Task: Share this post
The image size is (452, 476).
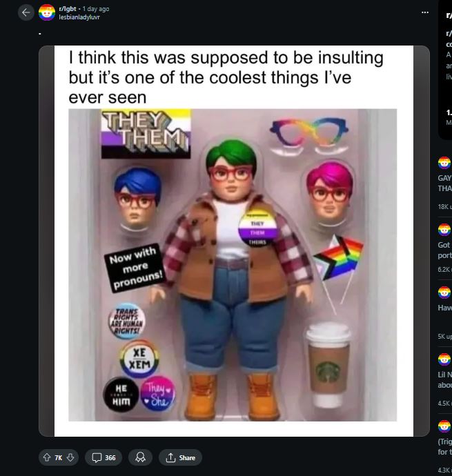Action: [x=180, y=457]
